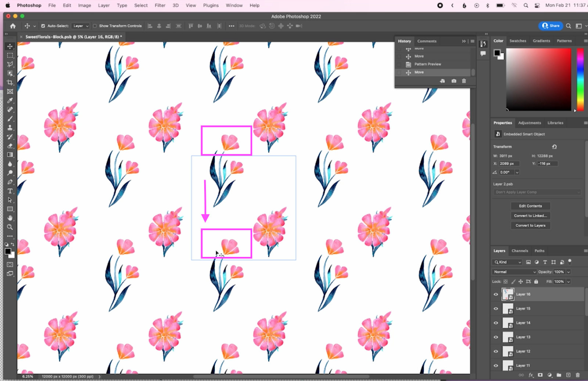Open the Select menu
The height and width of the screenshot is (381, 588).
coord(141,6)
